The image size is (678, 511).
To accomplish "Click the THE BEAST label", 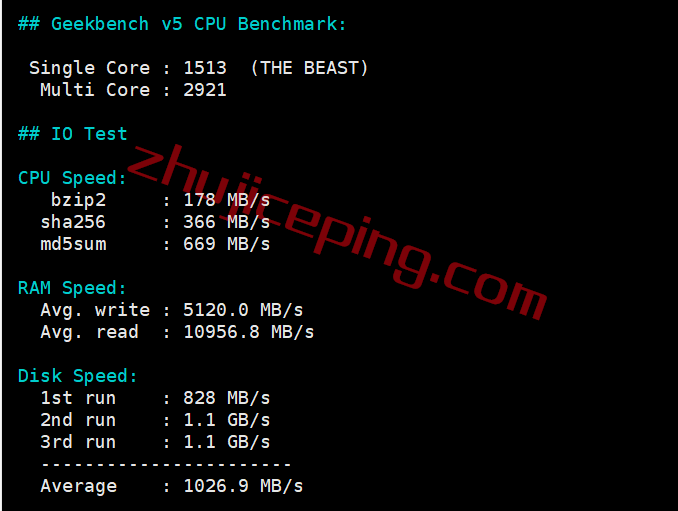I will (x=309, y=68).
